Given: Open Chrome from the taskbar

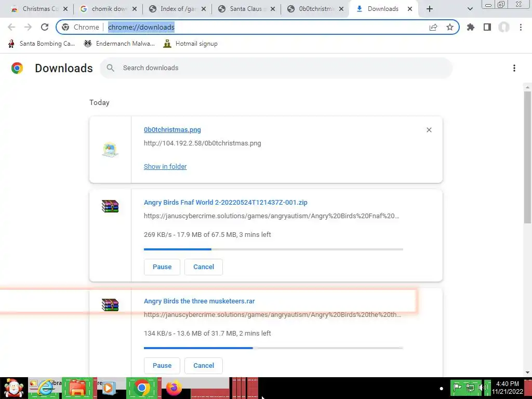Looking at the screenshot, I should click(142, 388).
